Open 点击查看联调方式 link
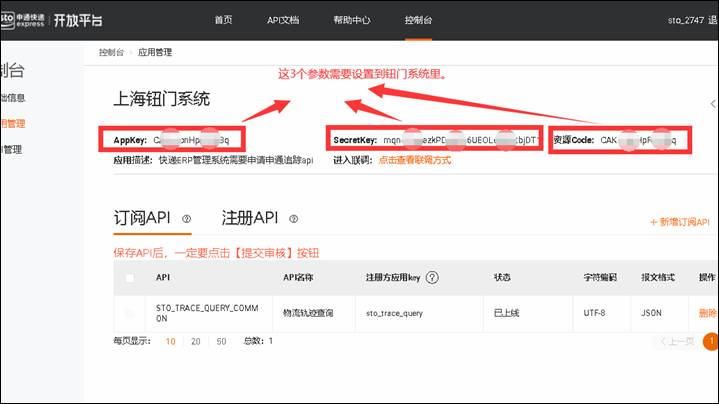 click(415, 160)
